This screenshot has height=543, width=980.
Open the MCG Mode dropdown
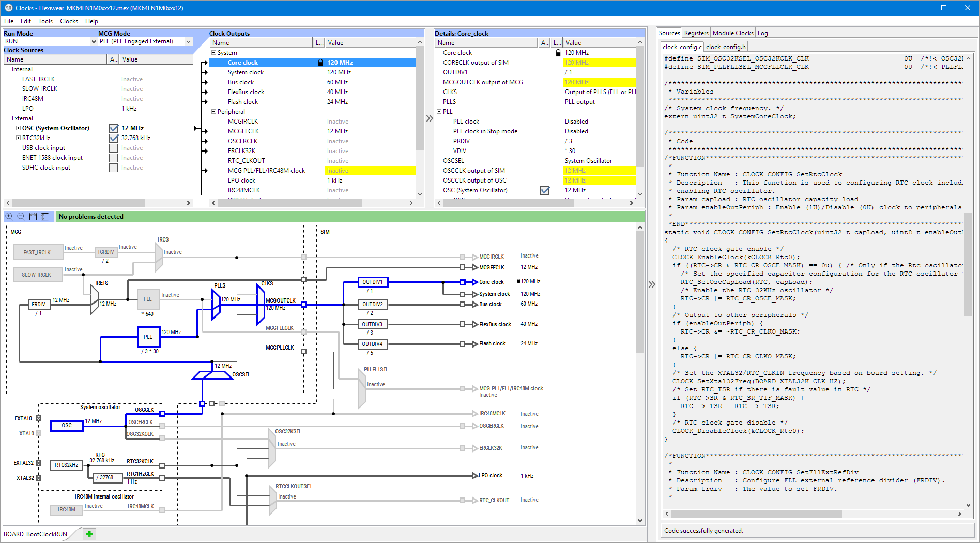(x=188, y=41)
